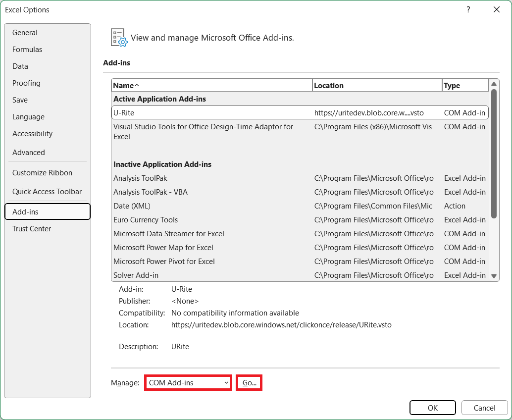
Task: Select Analysis ToolPak - VBA
Action: pyautogui.click(x=198, y=192)
